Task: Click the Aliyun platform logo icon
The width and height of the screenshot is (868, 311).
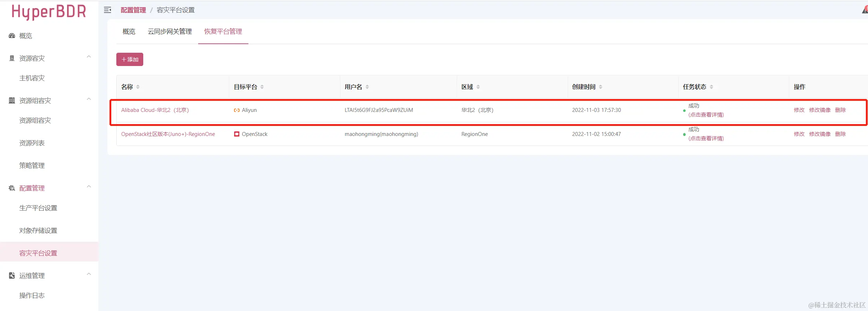Action: 237,110
